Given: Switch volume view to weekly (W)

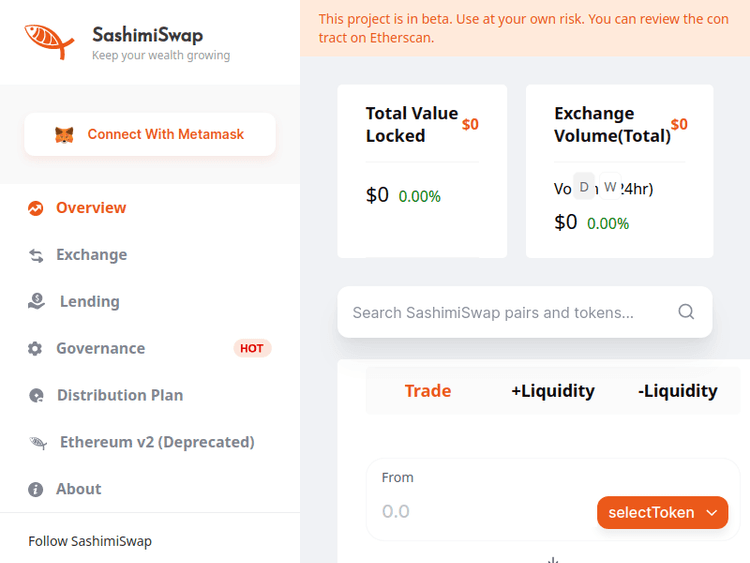Looking at the screenshot, I should pyautogui.click(x=610, y=187).
